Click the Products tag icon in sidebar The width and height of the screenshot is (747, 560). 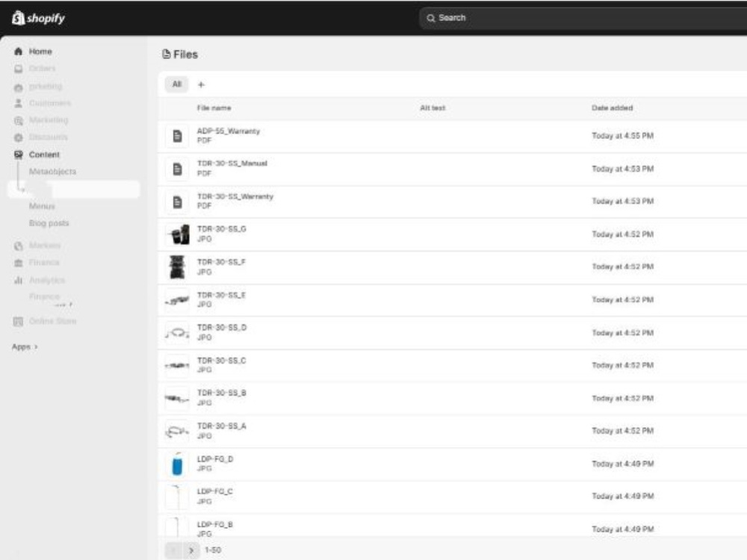[x=19, y=87]
